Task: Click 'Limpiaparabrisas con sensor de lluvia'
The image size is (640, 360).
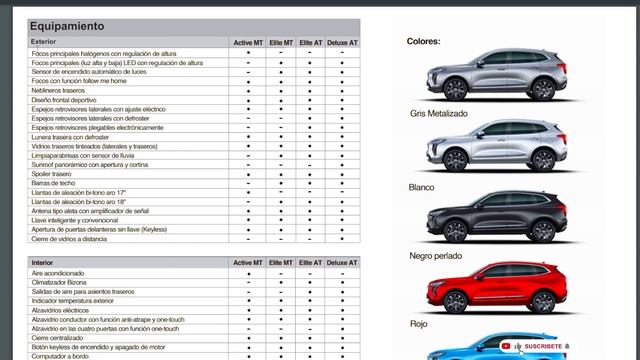Action: (x=82, y=156)
